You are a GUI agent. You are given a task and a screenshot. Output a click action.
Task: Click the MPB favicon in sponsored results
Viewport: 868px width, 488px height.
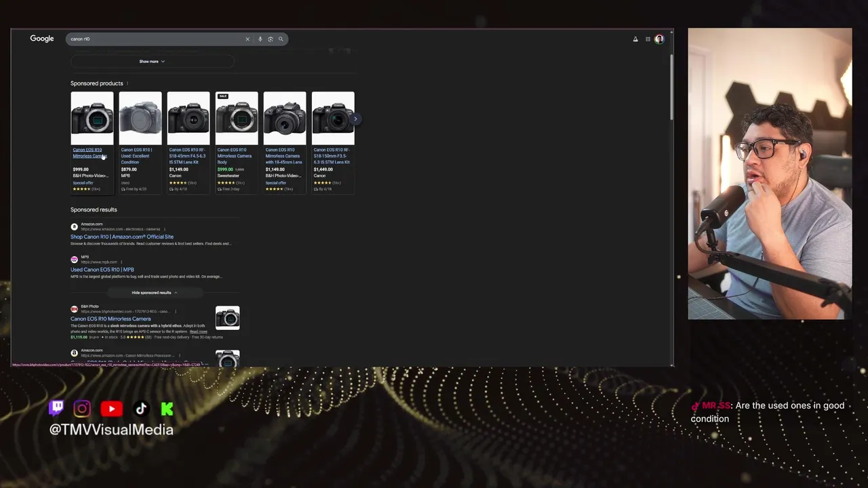point(74,260)
